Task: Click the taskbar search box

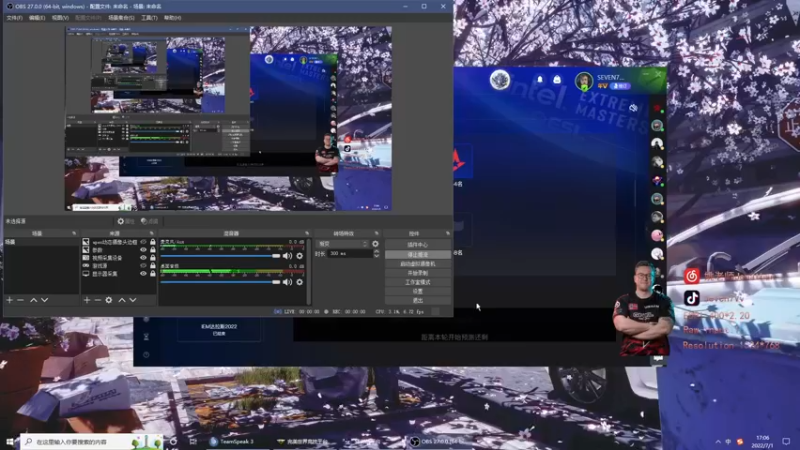Action: point(92,442)
